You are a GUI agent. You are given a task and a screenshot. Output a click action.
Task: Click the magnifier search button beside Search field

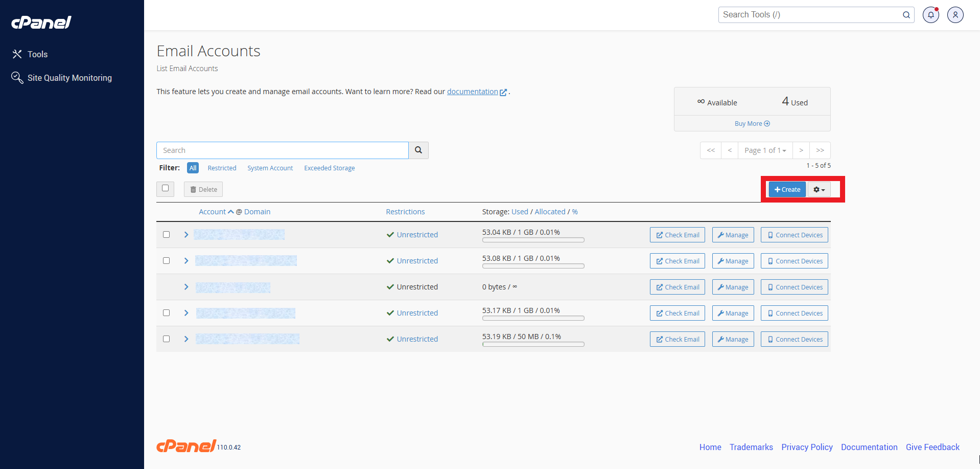(x=418, y=150)
